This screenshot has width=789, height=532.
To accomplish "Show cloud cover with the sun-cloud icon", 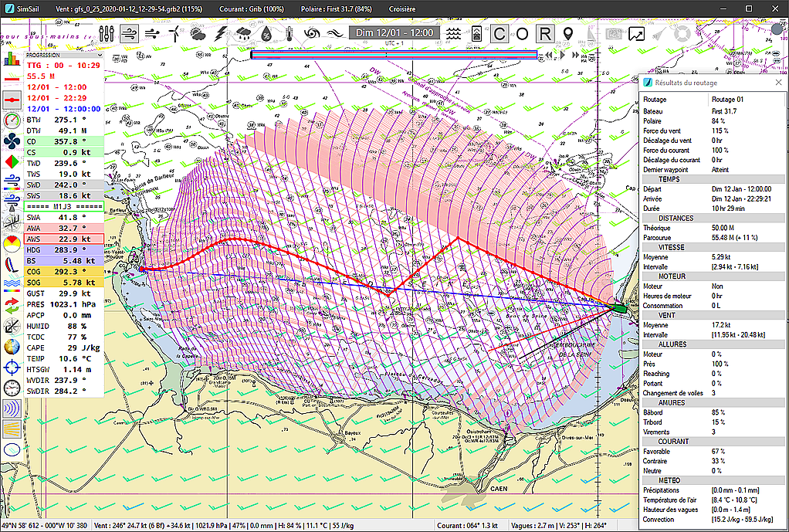I will click(x=198, y=34).
